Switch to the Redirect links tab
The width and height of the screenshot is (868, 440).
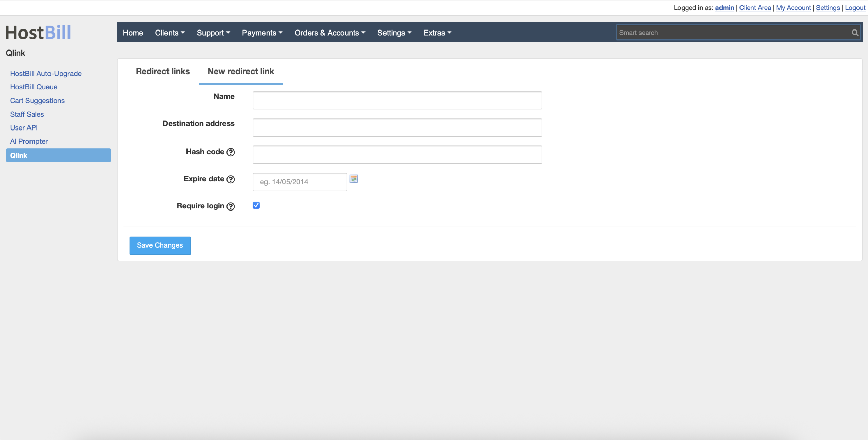[163, 71]
